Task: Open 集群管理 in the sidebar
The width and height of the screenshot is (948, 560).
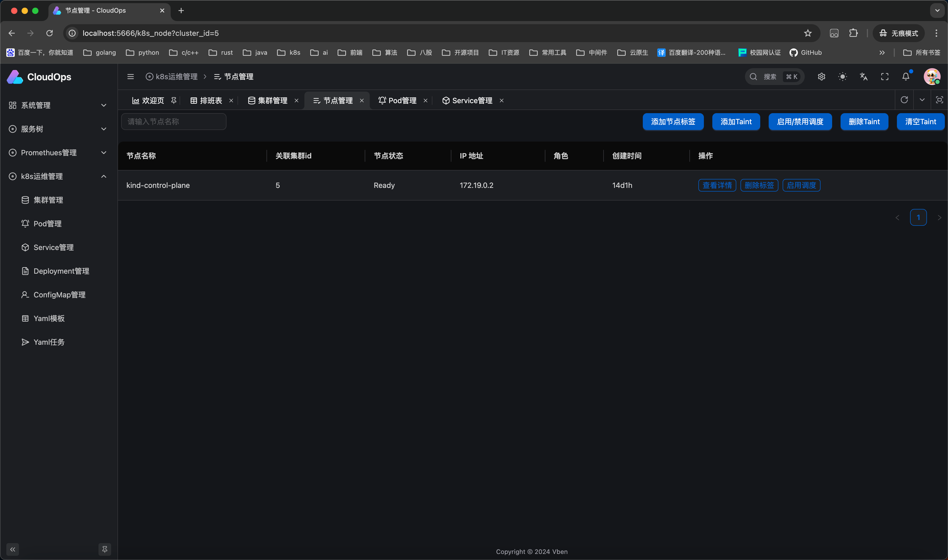Action: (x=58, y=200)
